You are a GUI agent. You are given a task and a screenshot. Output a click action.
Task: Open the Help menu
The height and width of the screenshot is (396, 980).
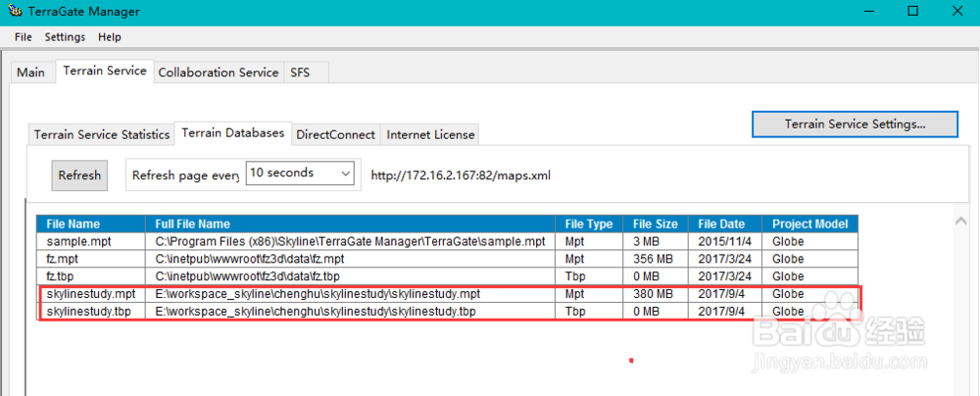click(110, 37)
